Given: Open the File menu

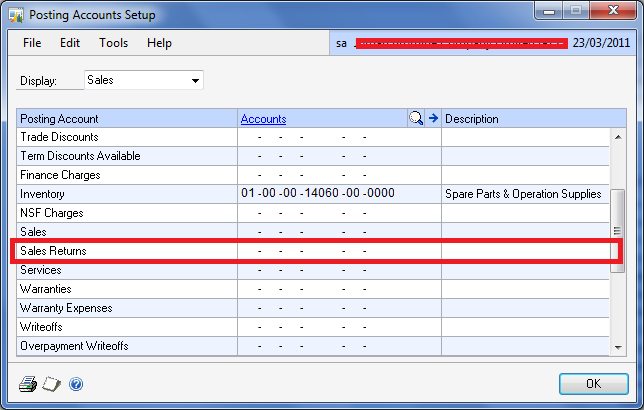Looking at the screenshot, I should (x=32, y=43).
